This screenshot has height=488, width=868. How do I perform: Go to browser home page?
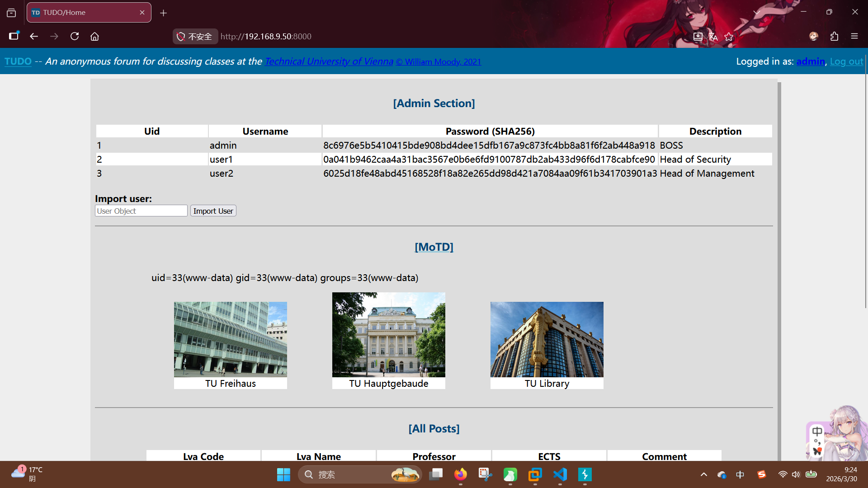coord(94,36)
